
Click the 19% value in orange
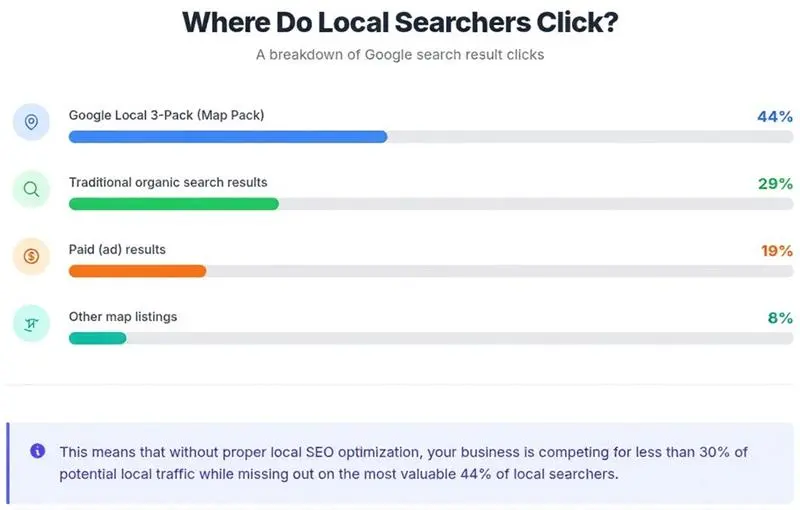pyautogui.click(x=777, y=251)
